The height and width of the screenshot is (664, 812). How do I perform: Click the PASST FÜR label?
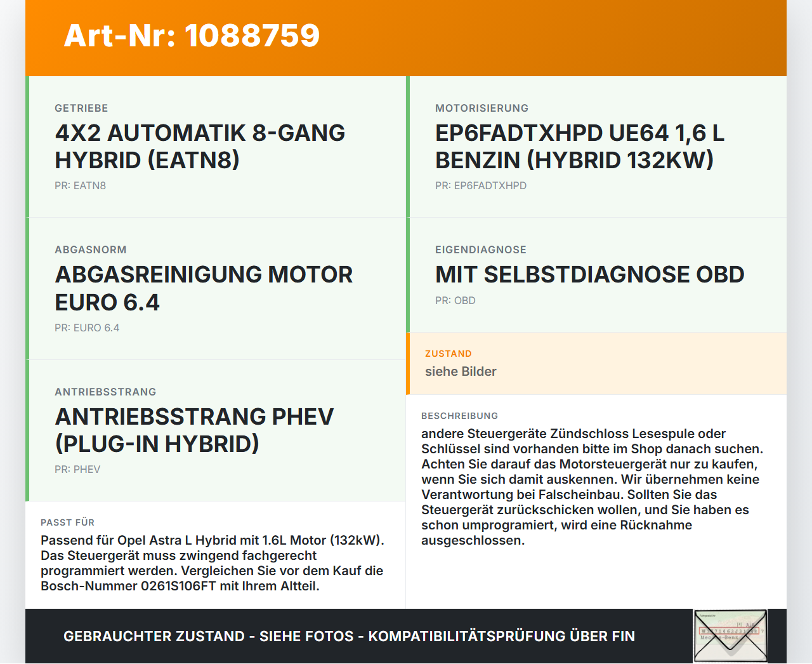[x=68, y=522]
